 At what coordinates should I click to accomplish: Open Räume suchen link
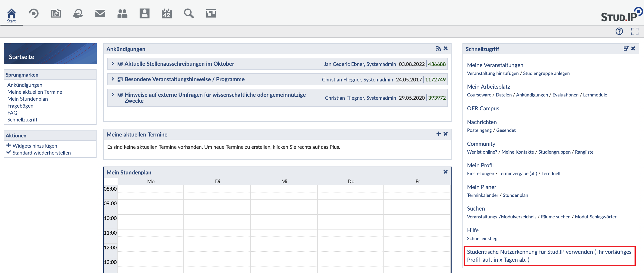[556, 217]
